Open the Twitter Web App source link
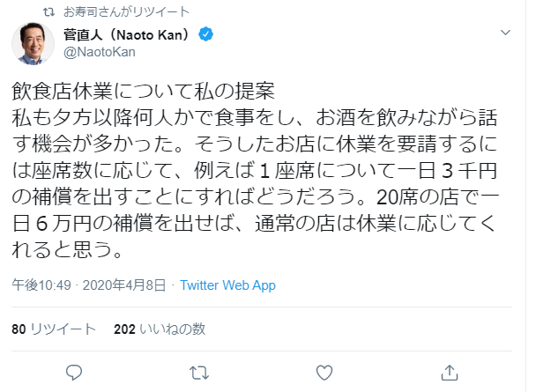Image resolution: width=536 pixels, height=392 pixels. [227, 285]
